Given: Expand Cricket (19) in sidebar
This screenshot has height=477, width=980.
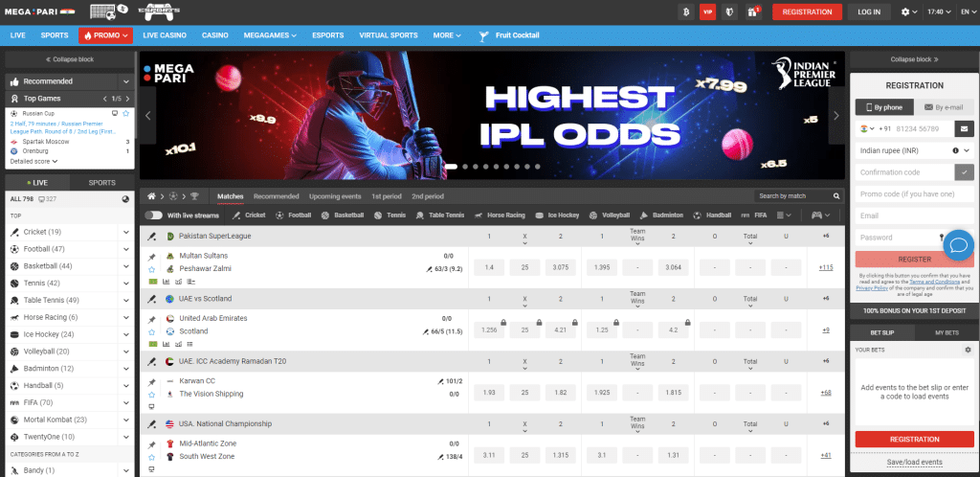Looking at the screenshot, I should point(125,232).
